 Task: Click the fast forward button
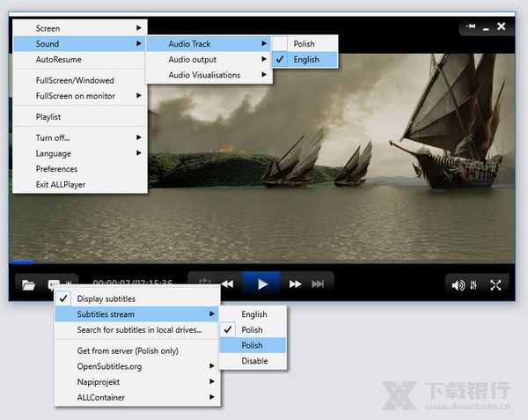(296, 284)
